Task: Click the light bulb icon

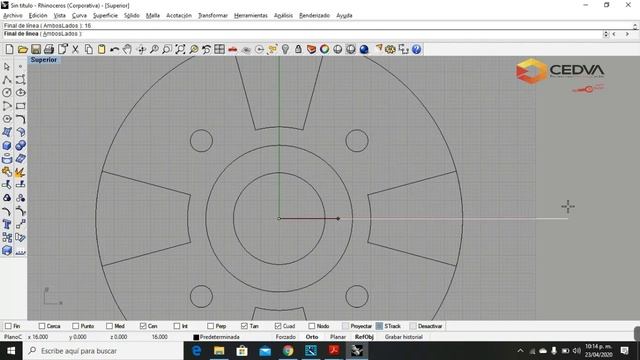Action: [285, 49]
